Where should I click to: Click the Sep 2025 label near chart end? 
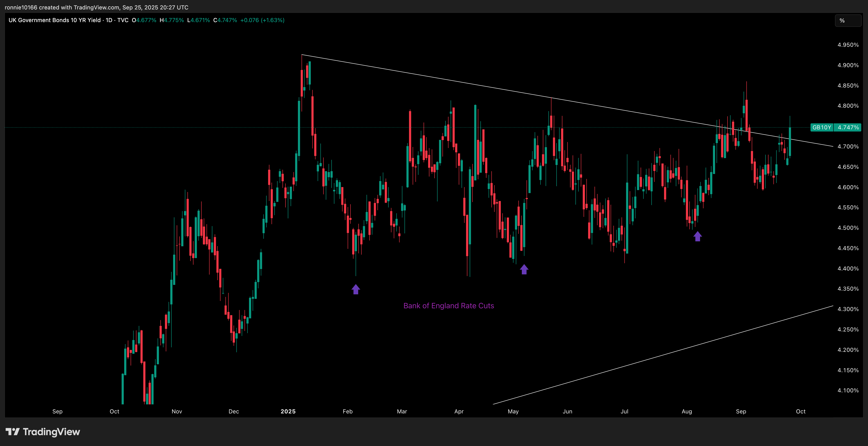[741, 411]
